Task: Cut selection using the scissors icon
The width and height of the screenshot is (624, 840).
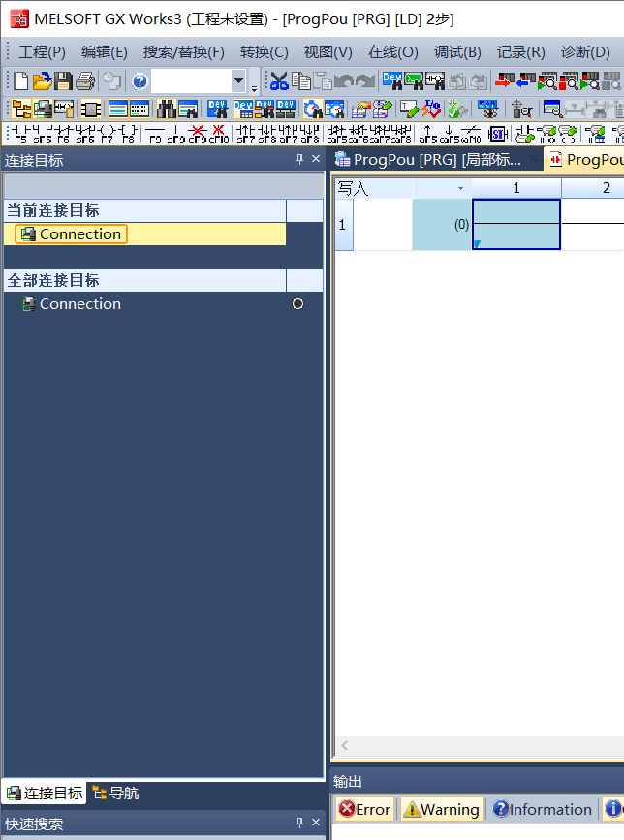Action: 279,81
